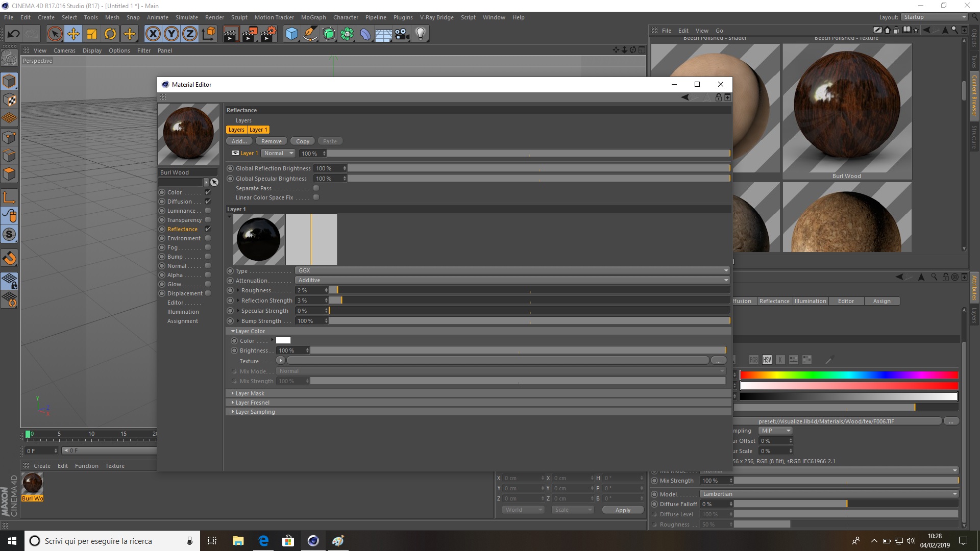Open the Layer 1 blend mode dropdown
Viewport: 980px width, 551px height.
[278, 153]
